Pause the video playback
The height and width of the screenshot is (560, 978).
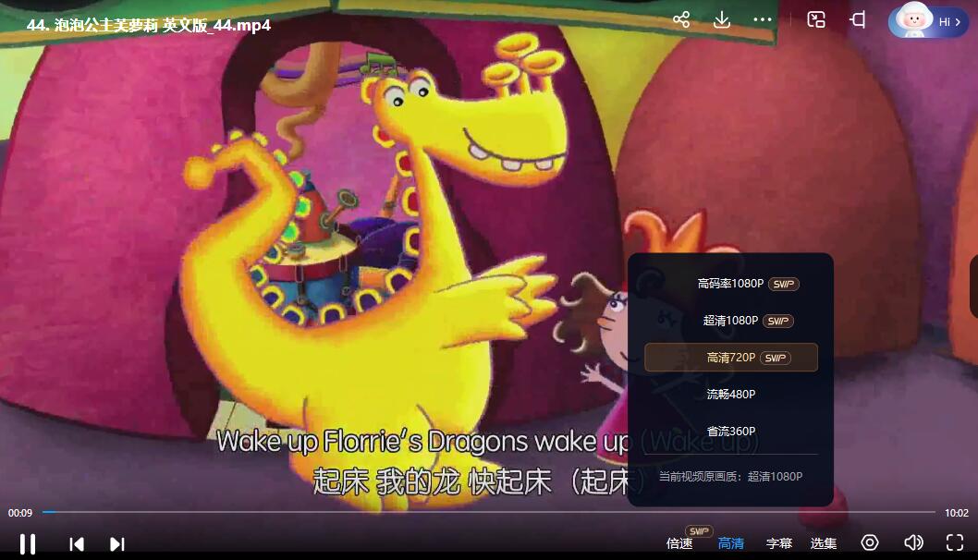coord(28,543)
